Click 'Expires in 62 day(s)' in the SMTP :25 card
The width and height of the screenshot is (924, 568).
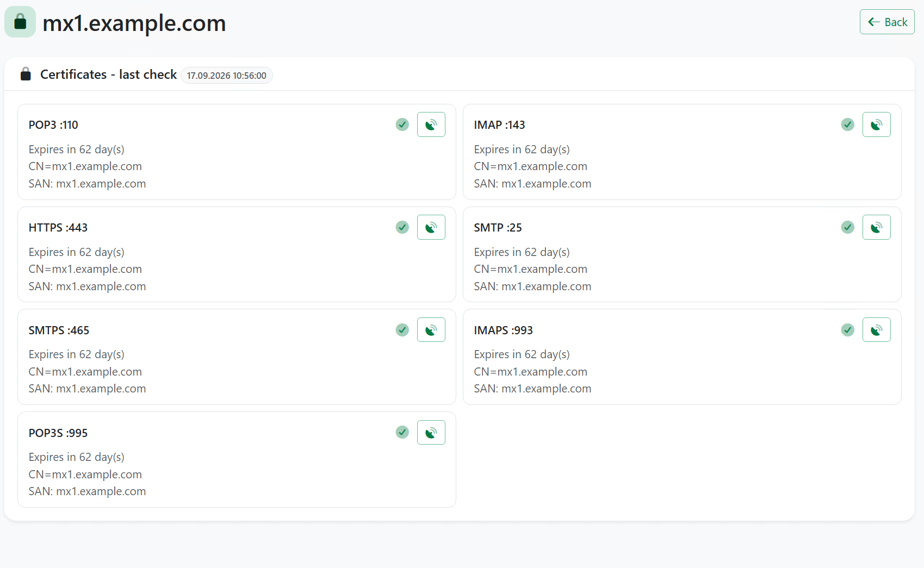click(x=522, y=252)
